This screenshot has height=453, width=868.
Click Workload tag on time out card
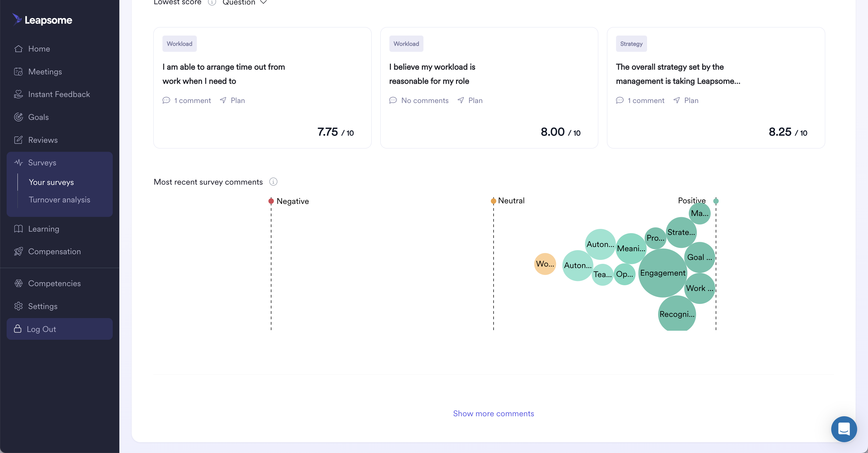coord(179,44)
